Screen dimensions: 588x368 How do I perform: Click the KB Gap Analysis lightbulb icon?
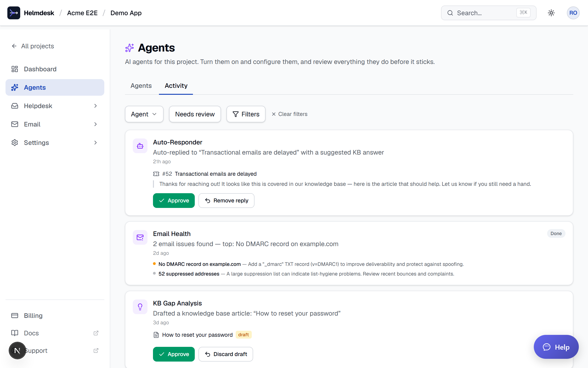pyautogui.click(x=140, y=307)
